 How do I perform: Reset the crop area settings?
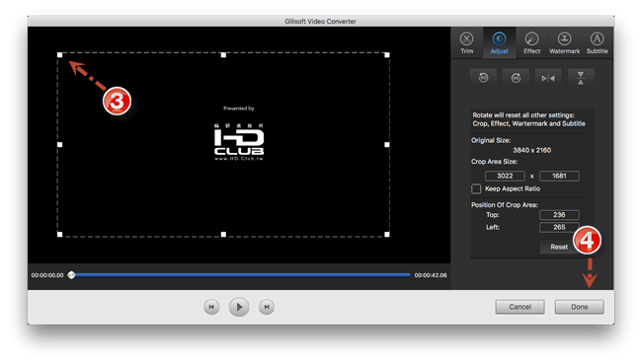pos(559,247)
